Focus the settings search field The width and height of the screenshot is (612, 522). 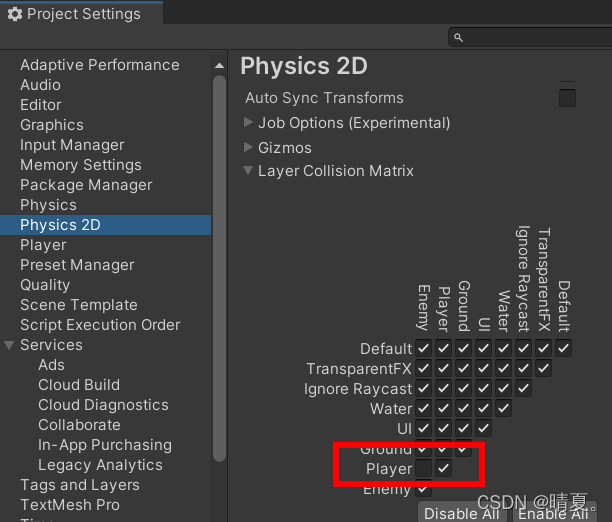530,37
